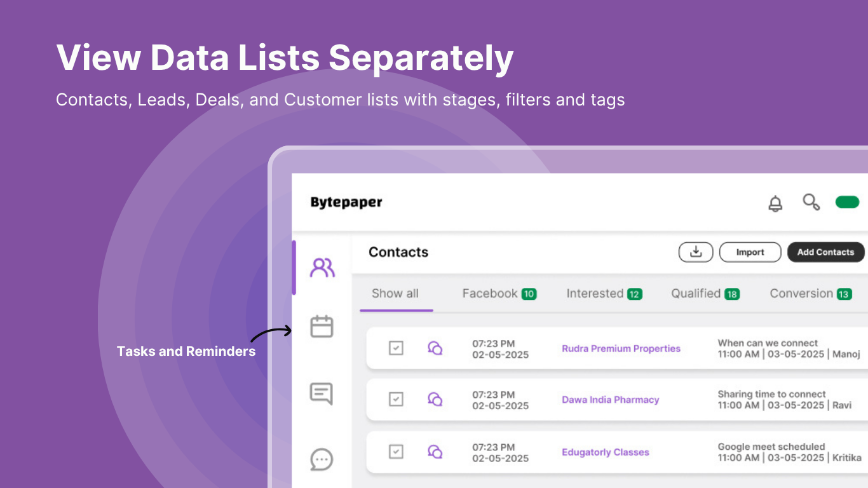
Task: Click the Add Contacts button
Action: pos(825,252)
